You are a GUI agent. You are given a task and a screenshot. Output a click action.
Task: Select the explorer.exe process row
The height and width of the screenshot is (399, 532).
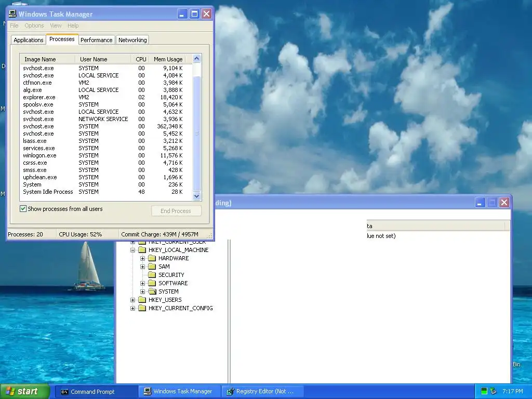tap(106, 97)
